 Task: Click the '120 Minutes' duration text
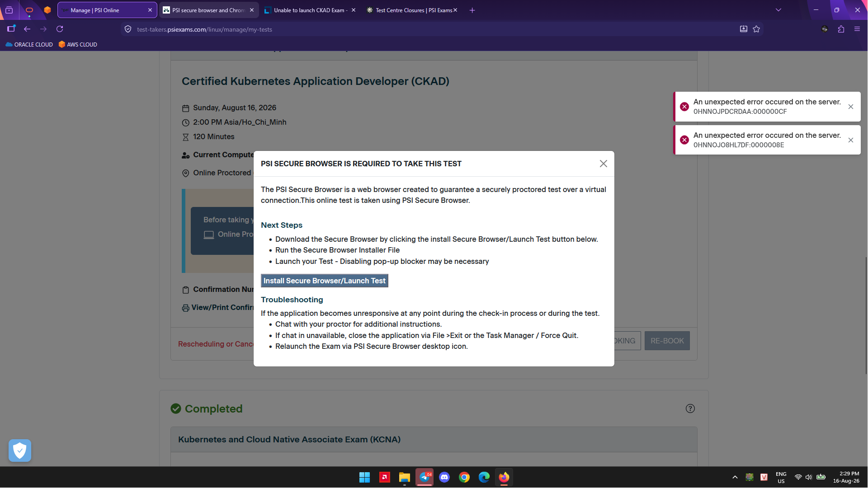pos(214,136)
